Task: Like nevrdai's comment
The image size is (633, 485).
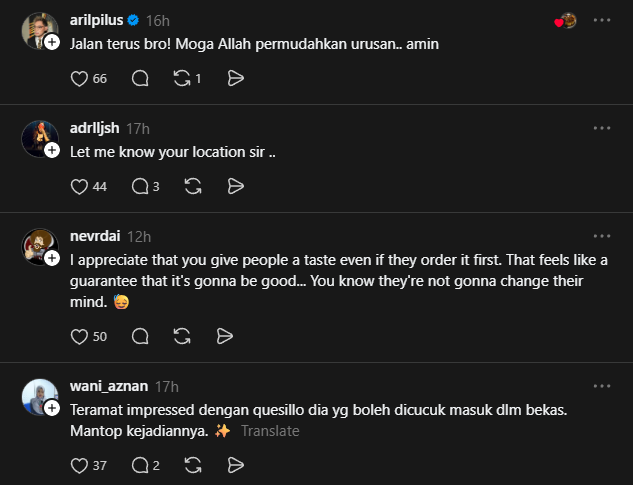Action: pos(80,336)
